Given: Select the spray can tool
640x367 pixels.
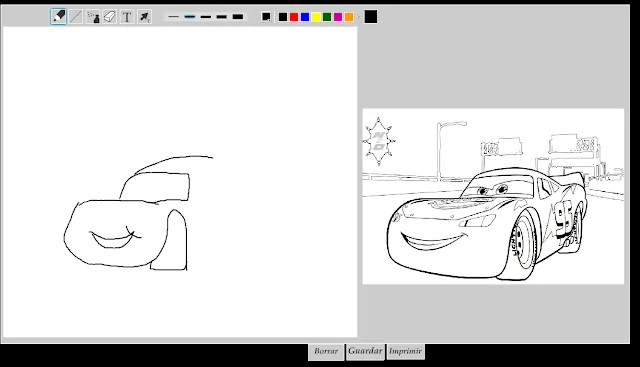Looking at the screenshot, I should (x=93, y=17).
